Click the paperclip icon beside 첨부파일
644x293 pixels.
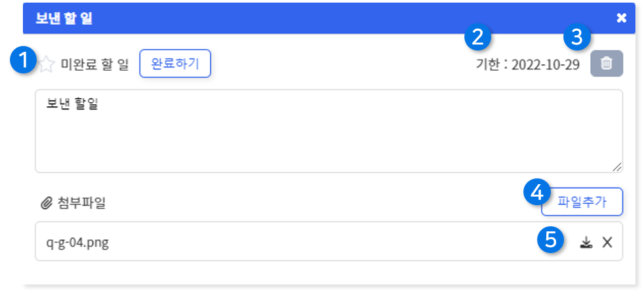(46, 203)
